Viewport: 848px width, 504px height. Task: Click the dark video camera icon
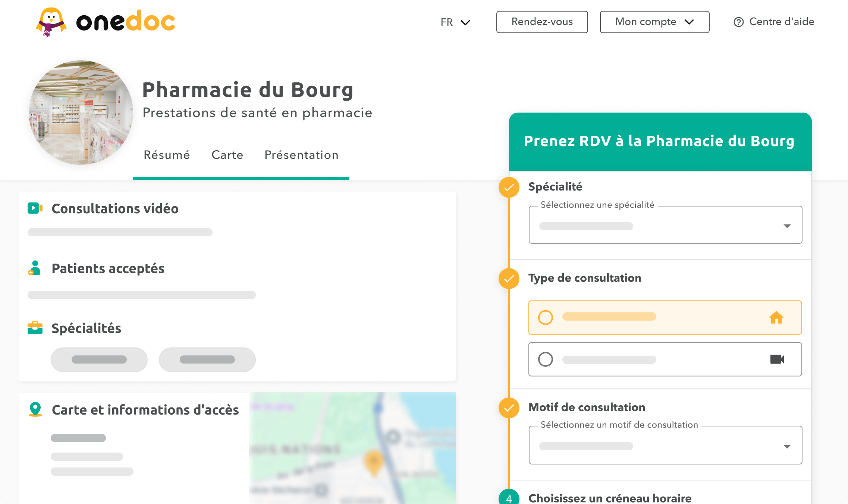click(777, 359)
